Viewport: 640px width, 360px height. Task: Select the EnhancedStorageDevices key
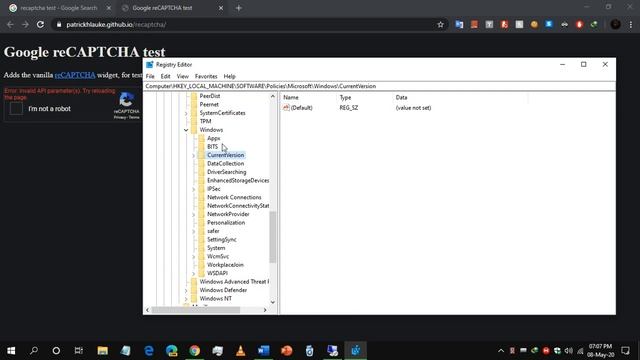[x=238, y=180]
